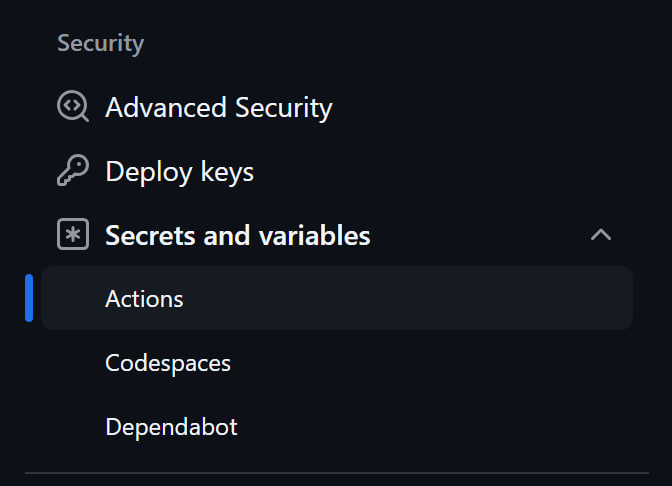The height and width of the screenshot is (486, 672).
Task: Click space between Secrets label and chevron
Action: [x=480, y=235]
